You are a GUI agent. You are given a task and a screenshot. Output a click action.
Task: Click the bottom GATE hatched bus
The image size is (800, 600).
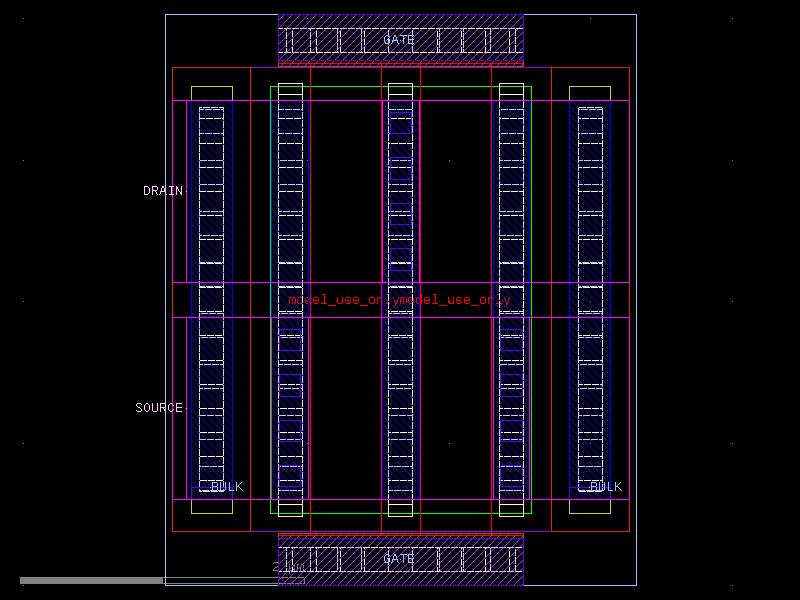(400, 558)
